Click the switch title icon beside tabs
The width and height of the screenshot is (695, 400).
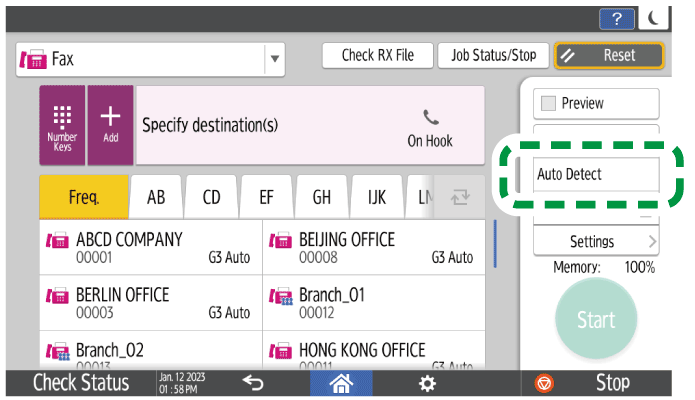pos(462,197)
